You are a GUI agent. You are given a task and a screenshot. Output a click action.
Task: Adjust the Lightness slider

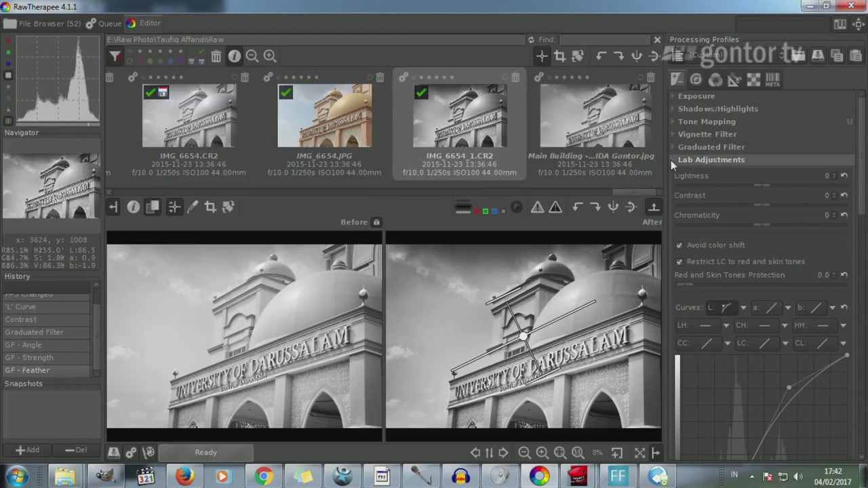(x=761, y=185)
